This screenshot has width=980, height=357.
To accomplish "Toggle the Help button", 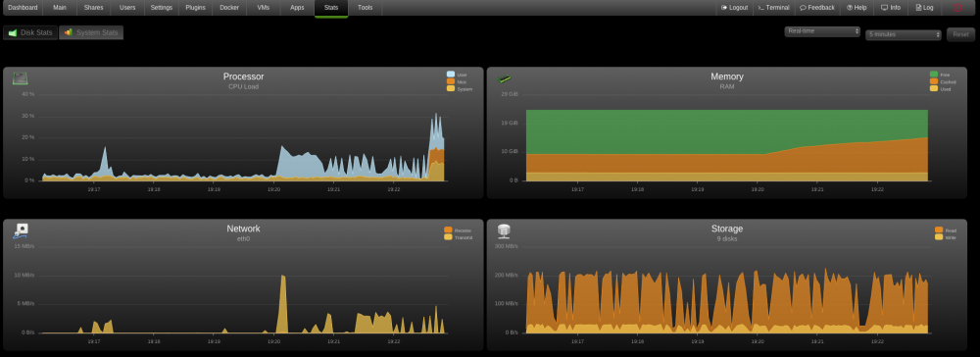I will click(x=857, y=8).
